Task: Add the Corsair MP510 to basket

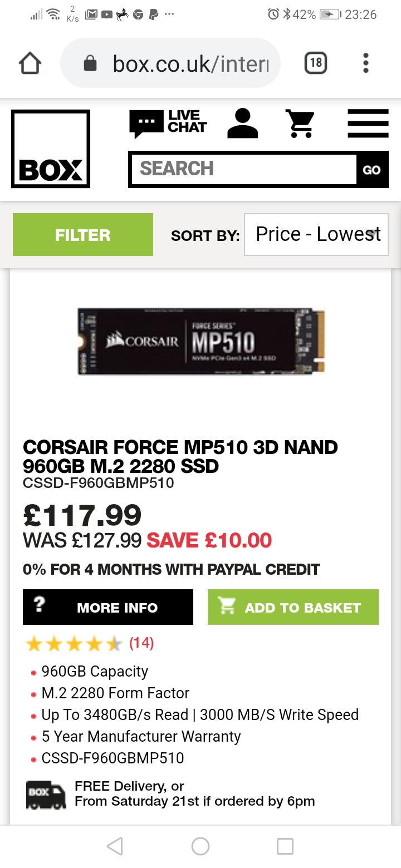Action: [x=293, y=607]
